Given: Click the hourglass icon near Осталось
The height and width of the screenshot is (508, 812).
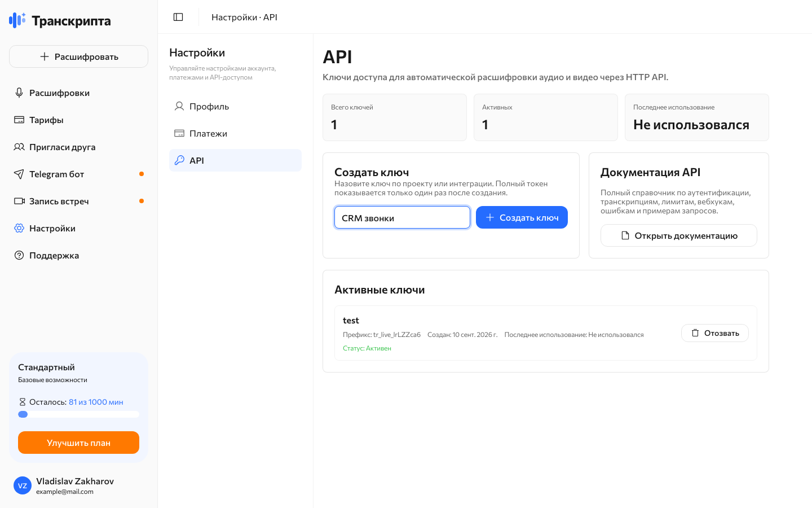Looking at the screenshot, I should pyautogui.click(x=23, y=402).
